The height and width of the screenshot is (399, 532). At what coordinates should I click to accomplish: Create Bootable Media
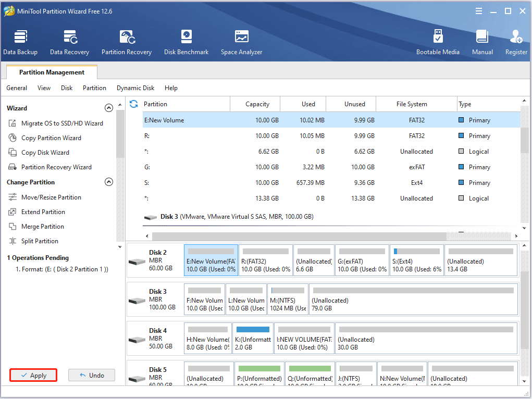[438, 42]
